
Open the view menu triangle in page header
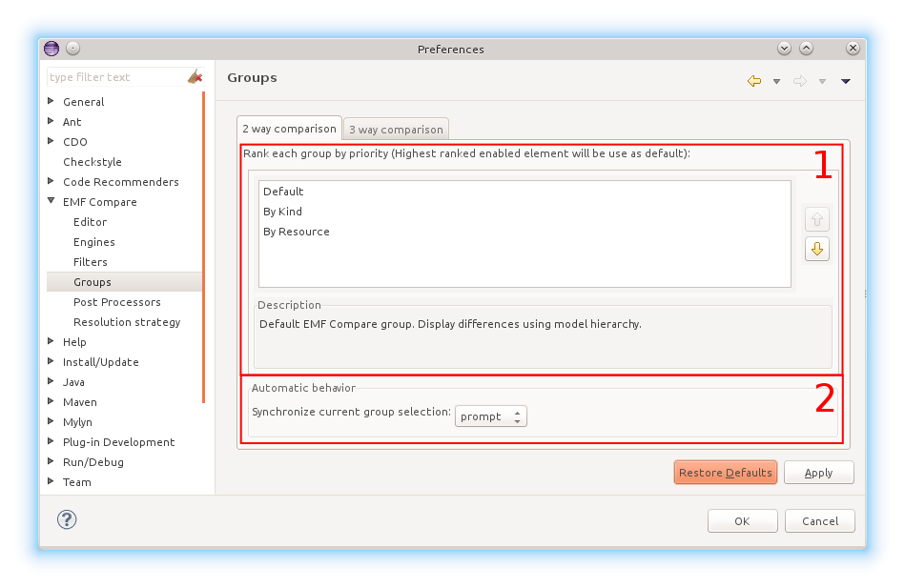(846, 81)
